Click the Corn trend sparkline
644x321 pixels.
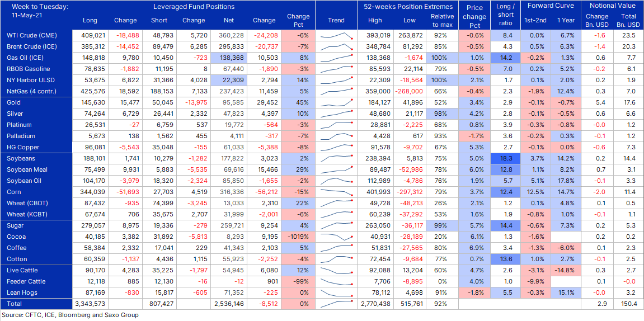[336, 192]
